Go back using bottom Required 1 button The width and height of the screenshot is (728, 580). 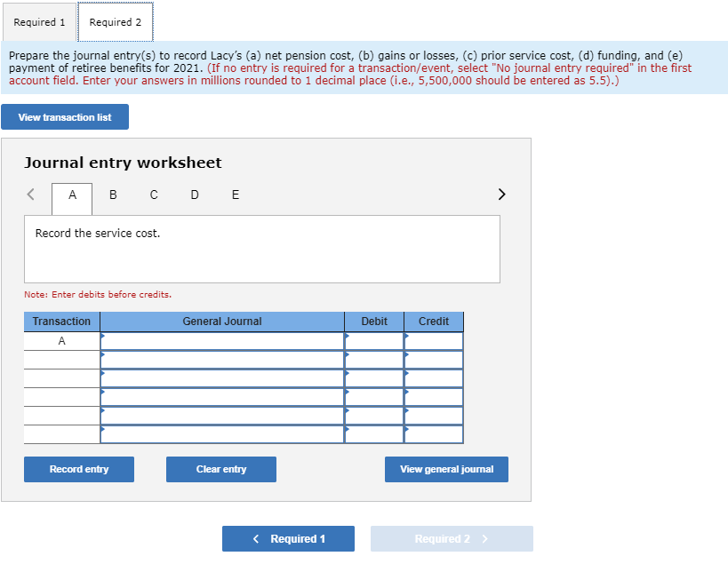288,539
